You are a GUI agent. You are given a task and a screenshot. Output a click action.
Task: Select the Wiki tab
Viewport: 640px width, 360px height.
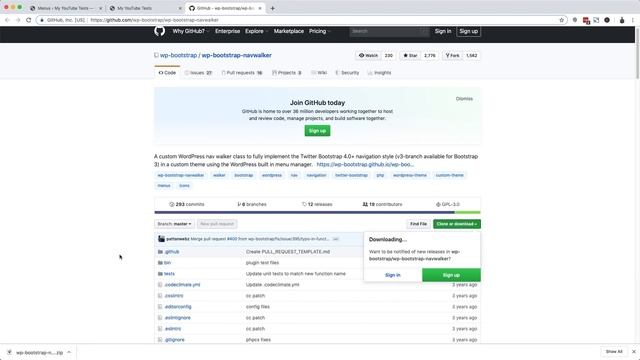coord(319,73)
